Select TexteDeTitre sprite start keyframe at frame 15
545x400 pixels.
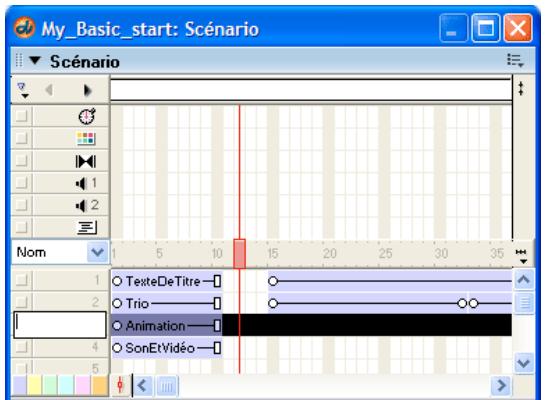(x=273, y=281)
